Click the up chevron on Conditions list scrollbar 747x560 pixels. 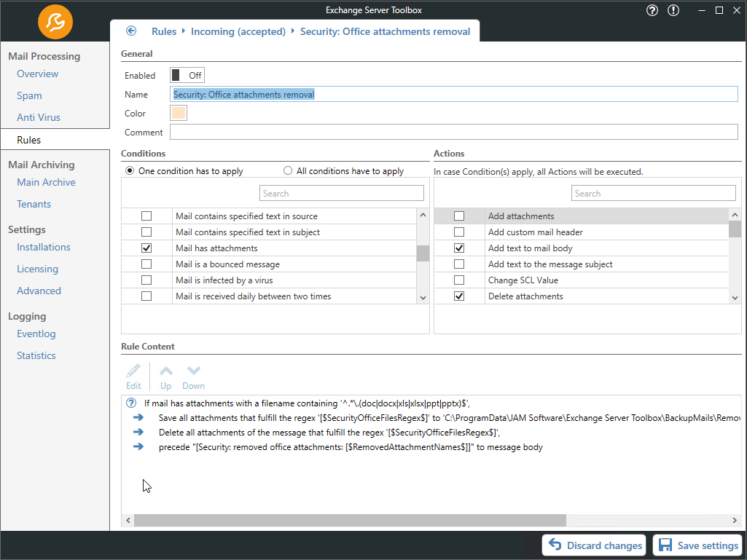423,215
